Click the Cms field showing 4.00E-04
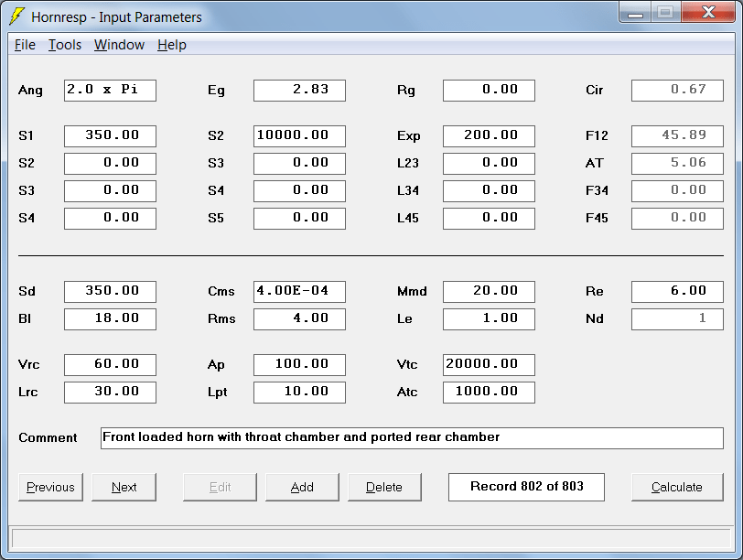 coord(299,292)
